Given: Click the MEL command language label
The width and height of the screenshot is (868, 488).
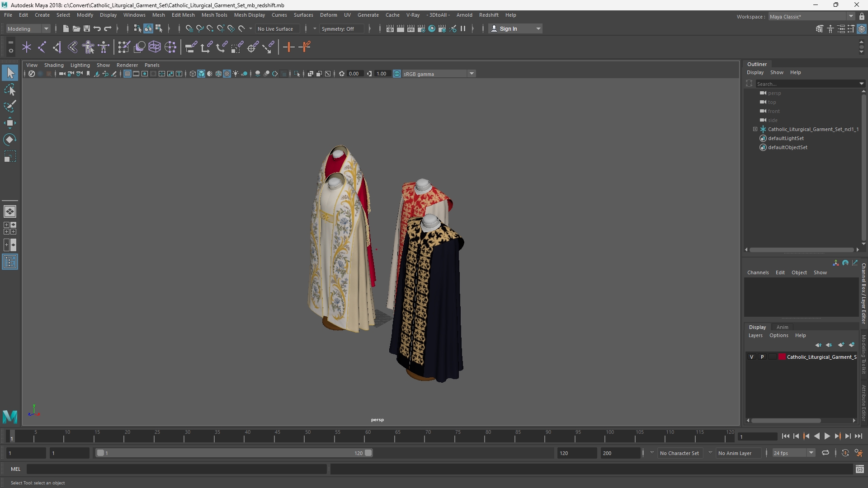Looking at the screenshot, I should tap(16, 469).
